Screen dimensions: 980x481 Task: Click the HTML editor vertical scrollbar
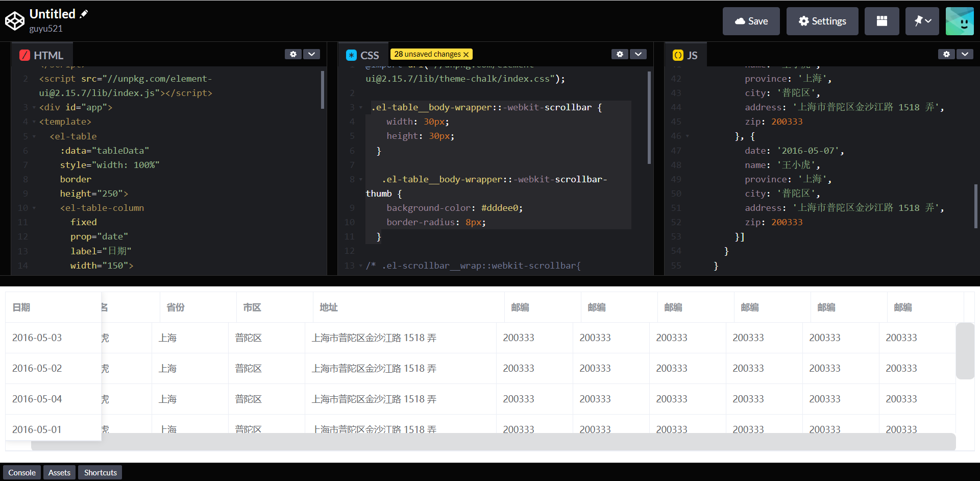click(x=323, y=90)
